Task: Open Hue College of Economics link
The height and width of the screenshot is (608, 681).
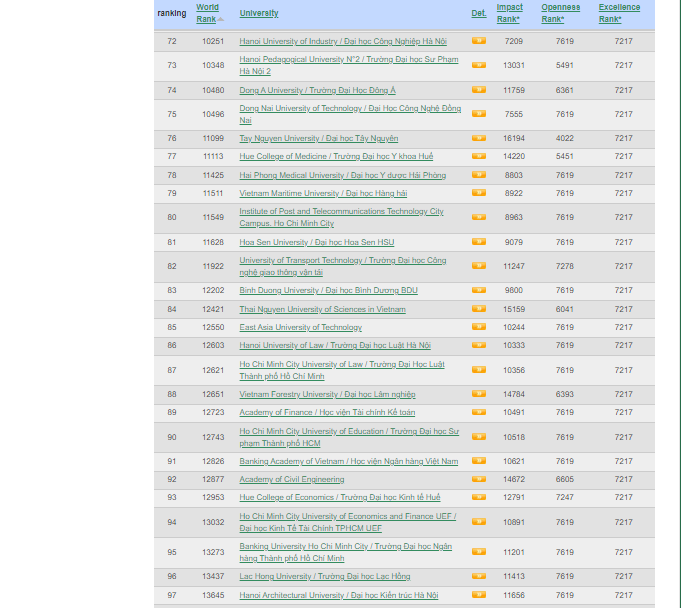Action: pos(340,497)
